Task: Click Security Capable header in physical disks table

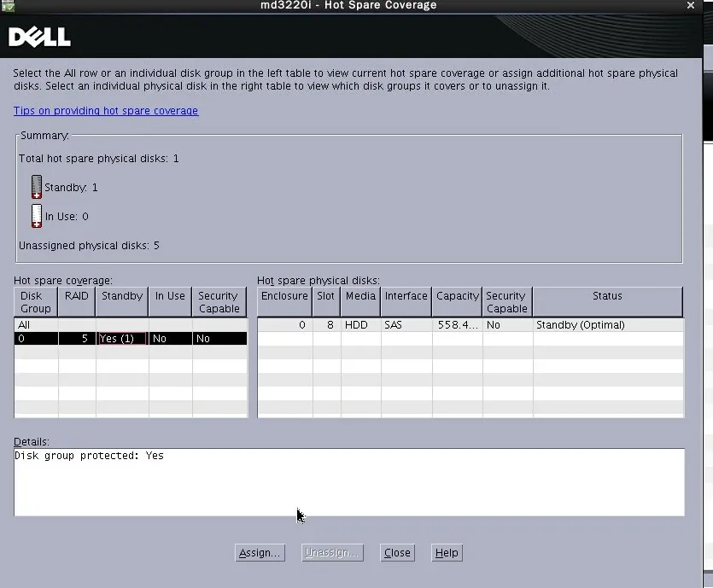Action: click(507, 302)
